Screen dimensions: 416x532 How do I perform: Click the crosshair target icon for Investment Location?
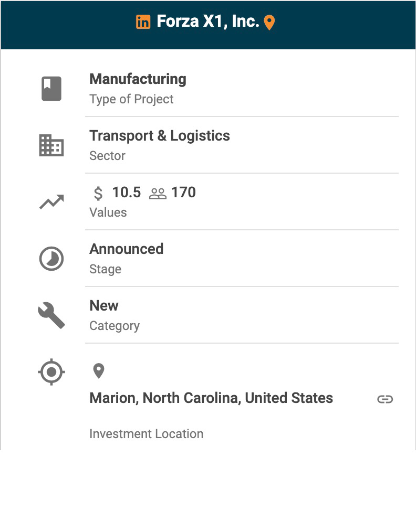tap(51, 372)
